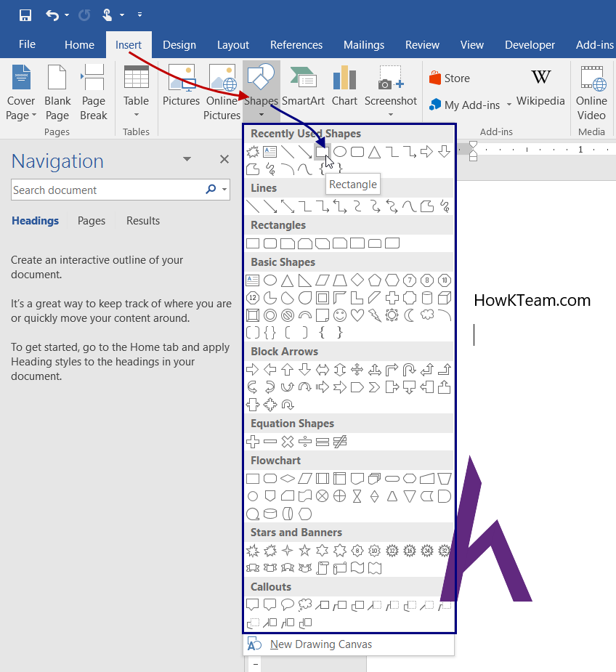
Task: Select the Curve shape in Lines section
Action: (x=409, y=206)
